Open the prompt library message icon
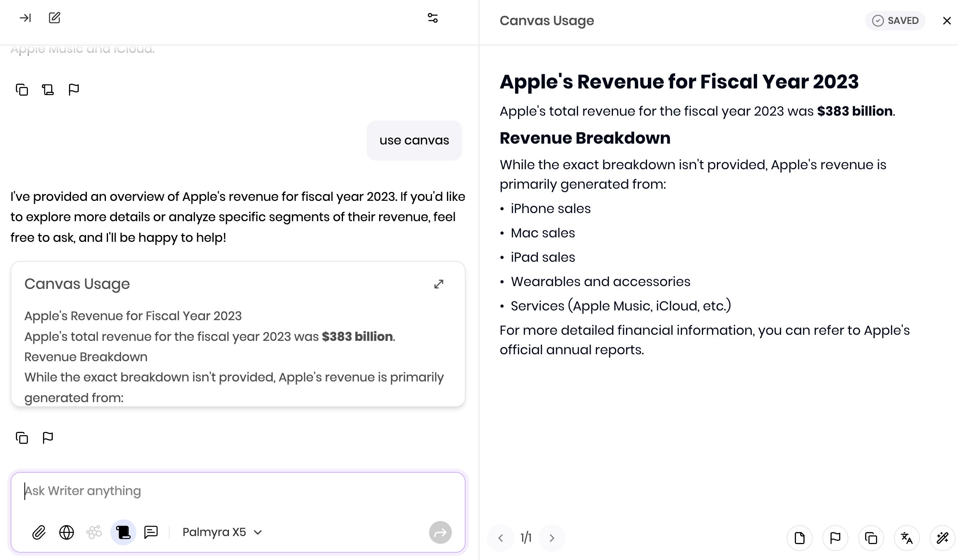Viewport: 958px width, 560px height. tap(151, 532)
